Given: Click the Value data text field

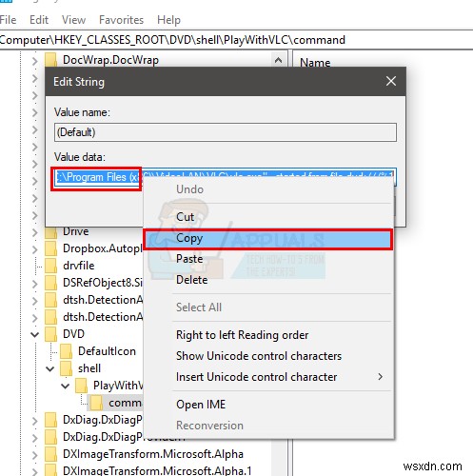Looking at the screenshot, I should coord(226,177).
